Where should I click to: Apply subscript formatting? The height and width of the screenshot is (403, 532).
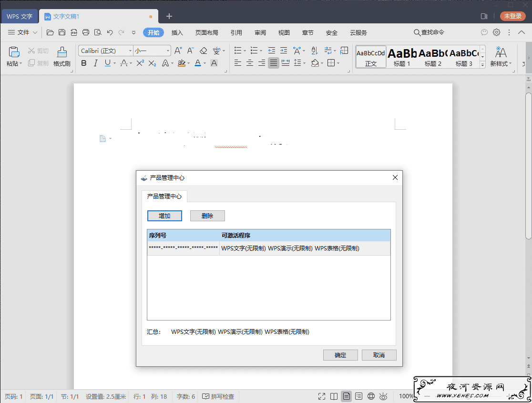pos(153,63)
